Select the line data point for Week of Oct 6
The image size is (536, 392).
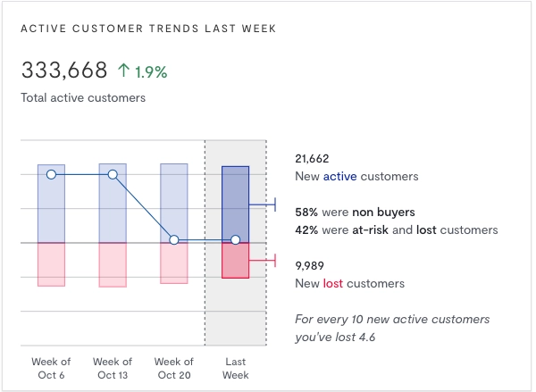[x=51, y=174]
